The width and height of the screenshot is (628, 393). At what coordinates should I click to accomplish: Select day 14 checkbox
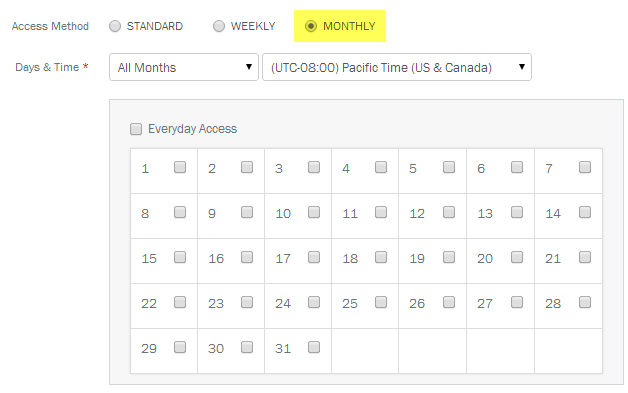tap(585, 212)
